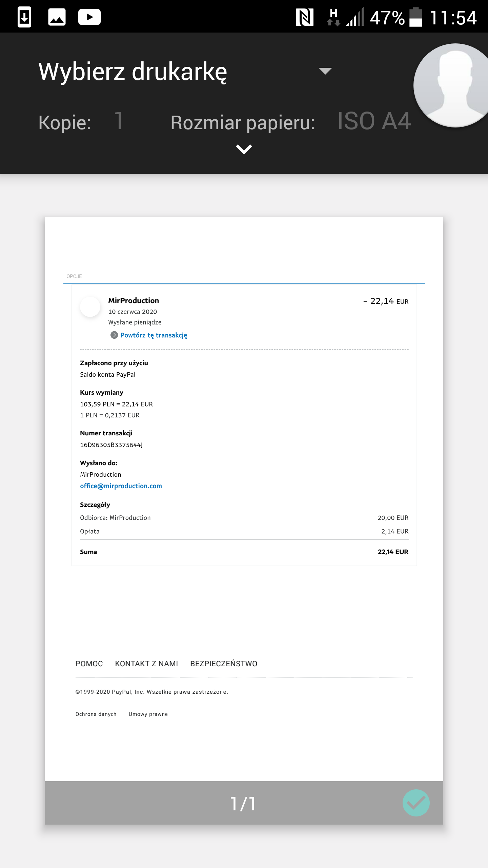488x868 pixels.
Task: Tap the battery status icon
Action: pos(416,17)
